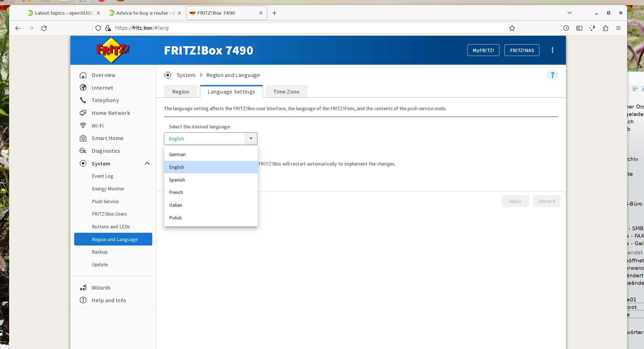Collapse the System menu chevron
Image resolution: width=644 pixels, height=349 pixels.
[x=147, y=164]
